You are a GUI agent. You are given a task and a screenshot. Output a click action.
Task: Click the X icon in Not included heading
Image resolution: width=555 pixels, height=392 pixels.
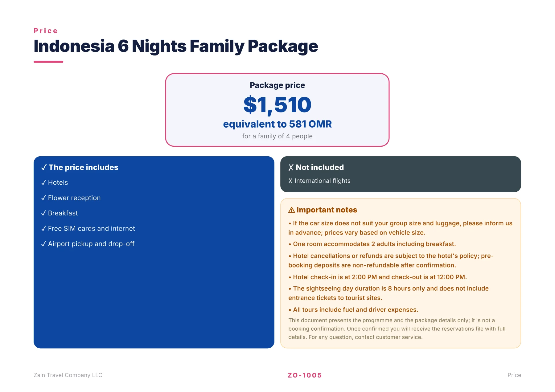tap(291, 167)
